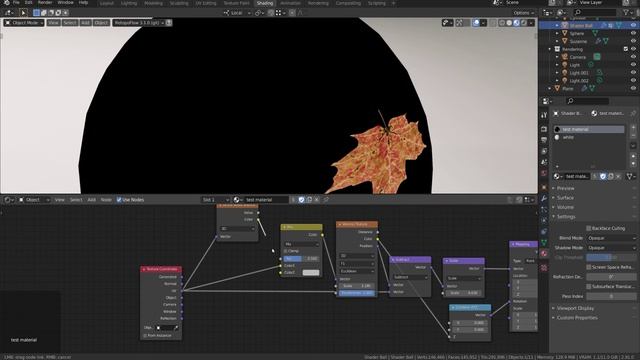Image resolution: width=640 pixels, height=360 pixels.
Task: Hide the Shader Ball object in outliner
Action: click(633, 25)
